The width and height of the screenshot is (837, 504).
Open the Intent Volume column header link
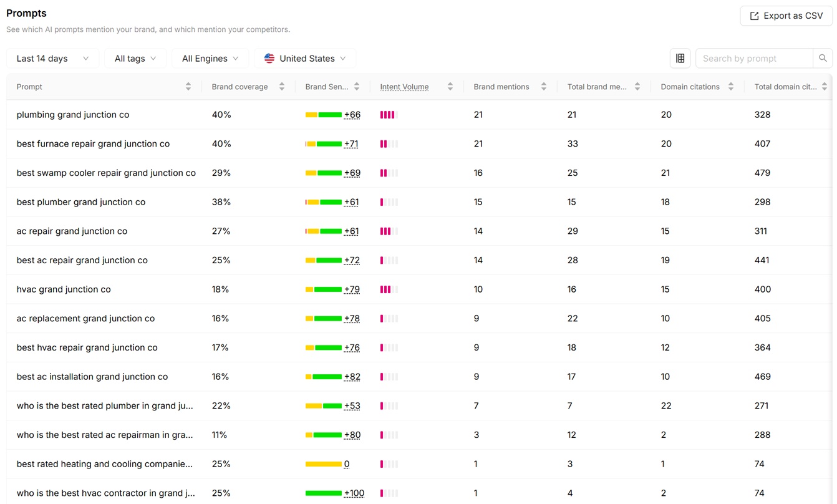404,87
